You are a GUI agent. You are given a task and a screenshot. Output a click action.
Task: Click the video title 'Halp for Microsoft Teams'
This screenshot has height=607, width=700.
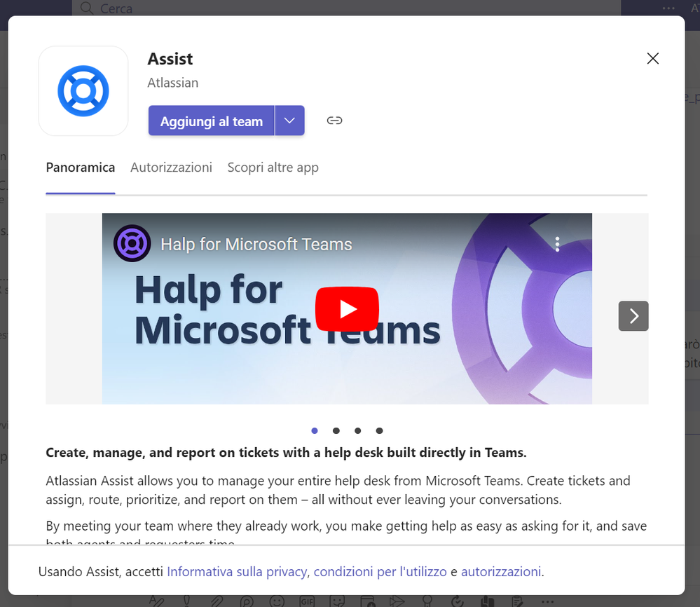256,245
